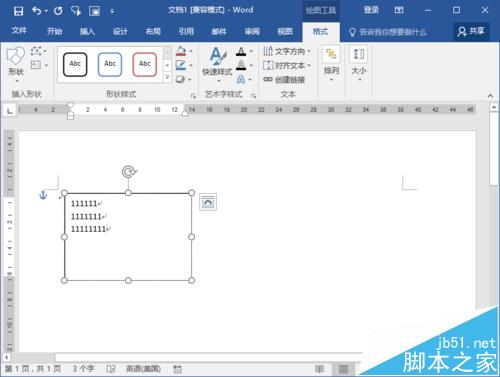Open Customize Quick Access Toolbar dropdown
The image size is (500, 377).
point(112,12)
